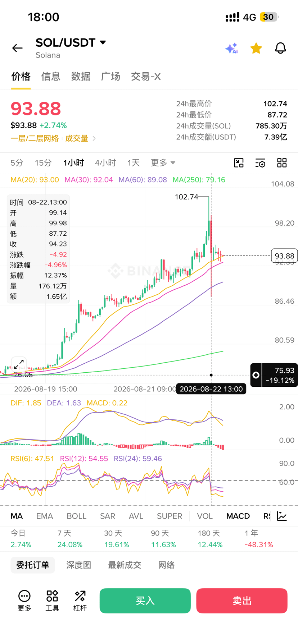The image size is (298, 644).
Task: Tap the MA(20) indicator legend
Action: tap(35, 180)
